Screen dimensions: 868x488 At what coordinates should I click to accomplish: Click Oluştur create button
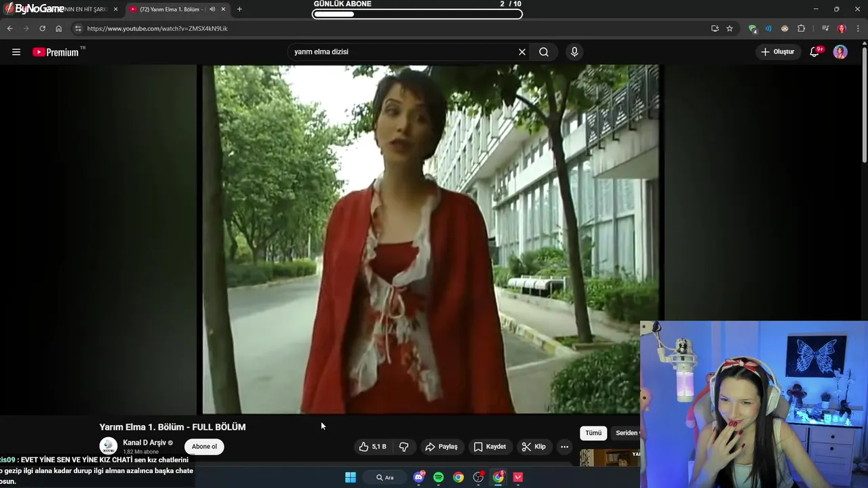[777, 52]
